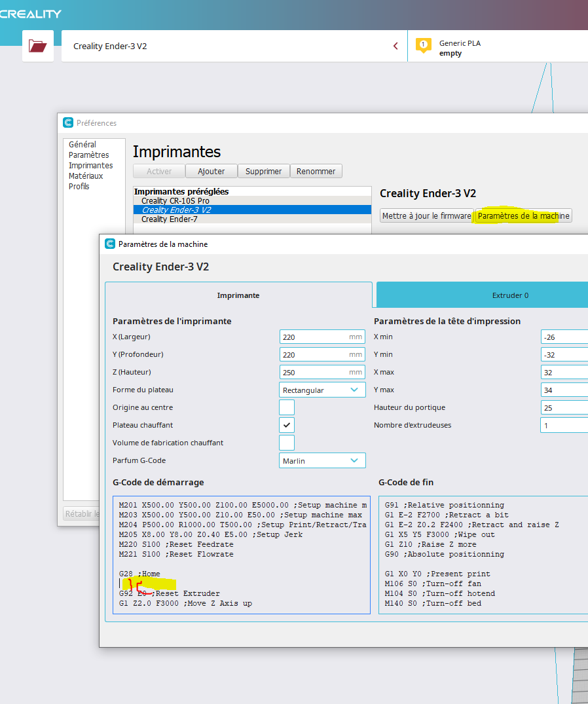Select Creality Ender-3 V2 in printer list
This screenshot has height=704, width=588.
click(252, 210)
